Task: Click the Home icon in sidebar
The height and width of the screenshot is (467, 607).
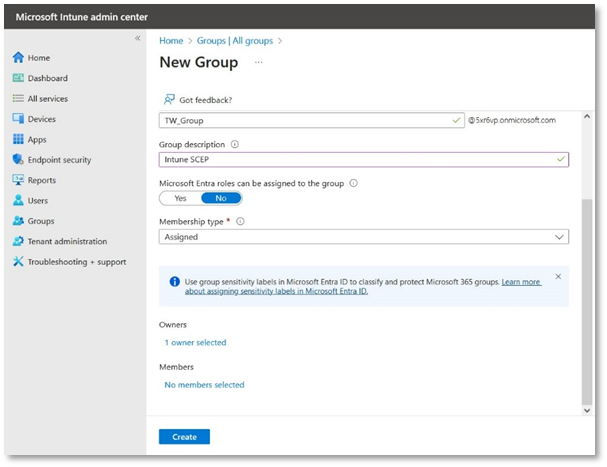Action: 18,58
